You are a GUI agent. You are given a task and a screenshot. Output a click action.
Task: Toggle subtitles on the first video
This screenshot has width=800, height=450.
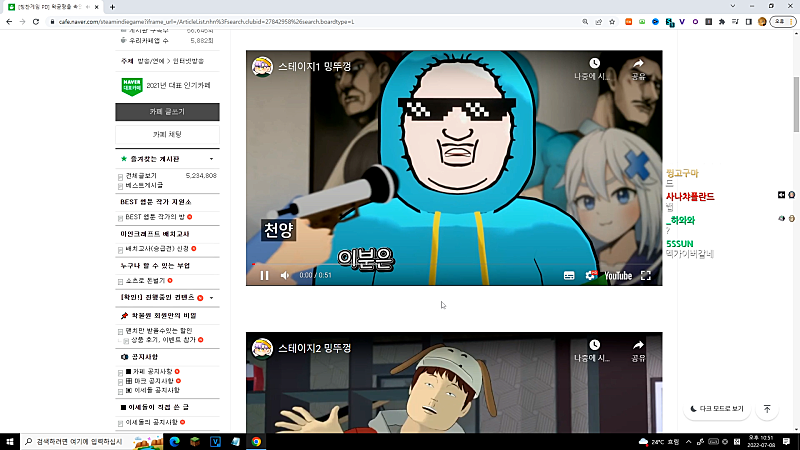tap(569, 275)
